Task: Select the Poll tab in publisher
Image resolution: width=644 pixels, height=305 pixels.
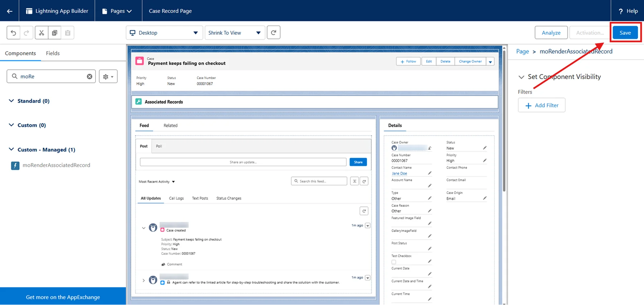Action: pos(159,146)
